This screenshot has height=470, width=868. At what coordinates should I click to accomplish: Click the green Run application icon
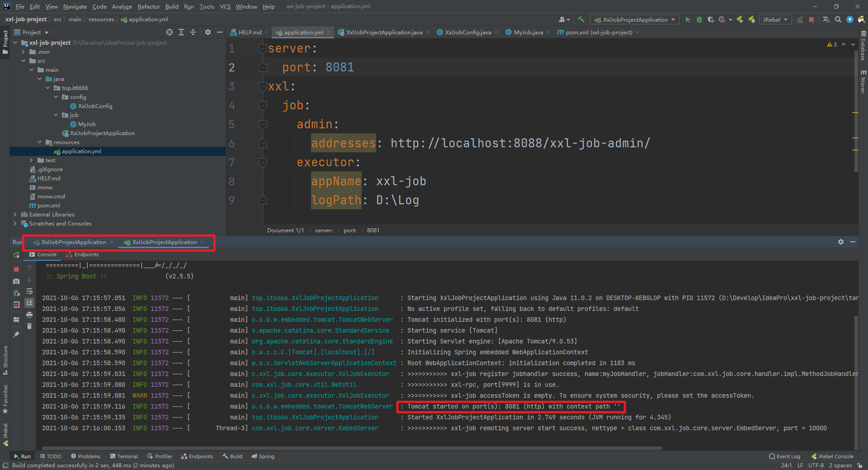pyautogui.click(x=688, y=19)
